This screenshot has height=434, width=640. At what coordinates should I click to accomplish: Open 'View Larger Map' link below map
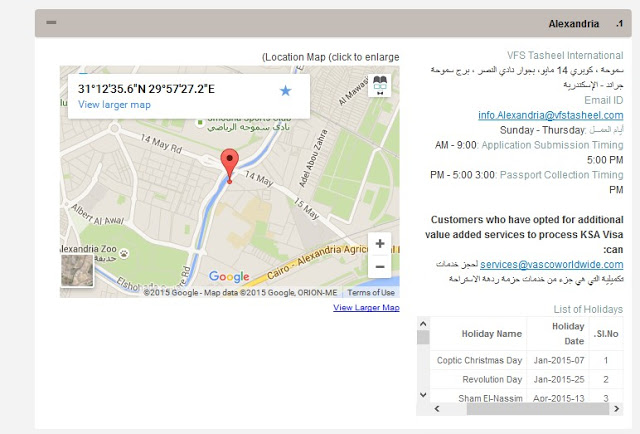pyautogui.click(x=366, y=307)
